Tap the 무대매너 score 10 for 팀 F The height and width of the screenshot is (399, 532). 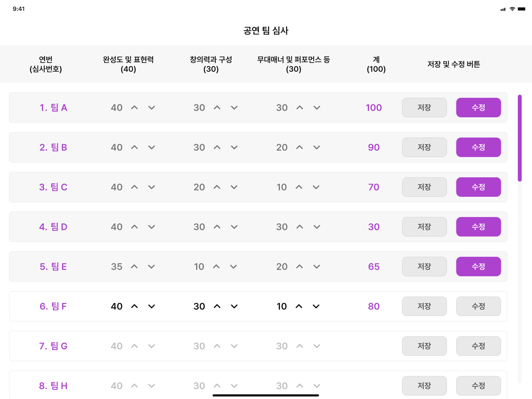point(282,306)
